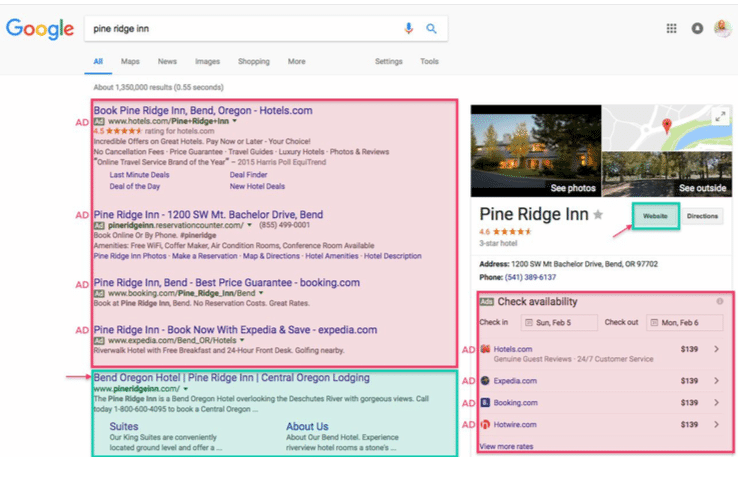This screenshot has width=739, height=488.
Task: Click the chevron on the Booking.com $139 row
Action: pyautogui.click(x=716, y=403)
